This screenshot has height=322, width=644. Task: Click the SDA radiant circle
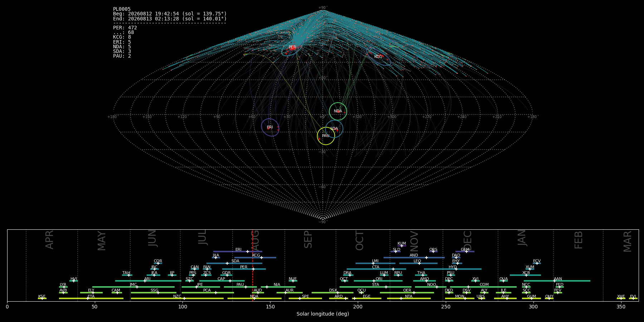(x=334, y=129)
